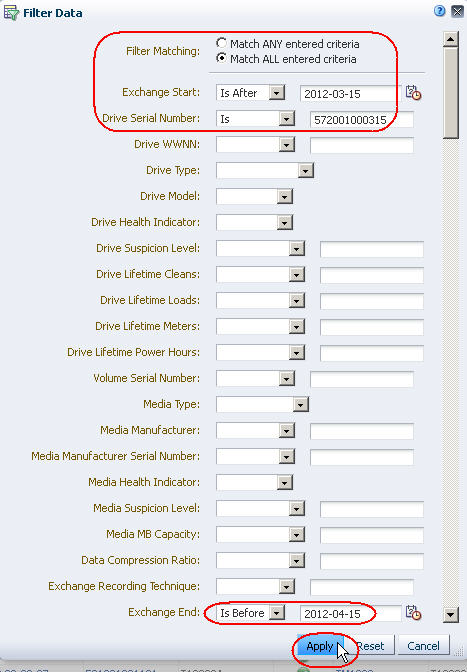Open the Exchange End calendar icon
This screenshot has width=467, height=672.
point(413,612)
